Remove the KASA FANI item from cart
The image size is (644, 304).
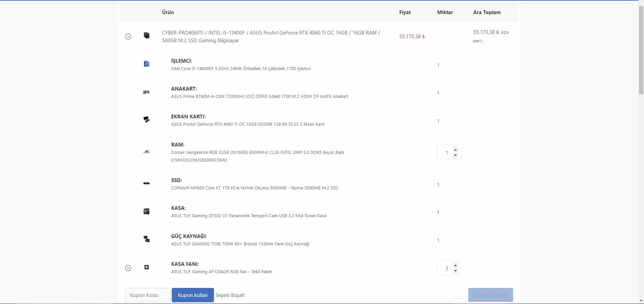tap(128, 268)
